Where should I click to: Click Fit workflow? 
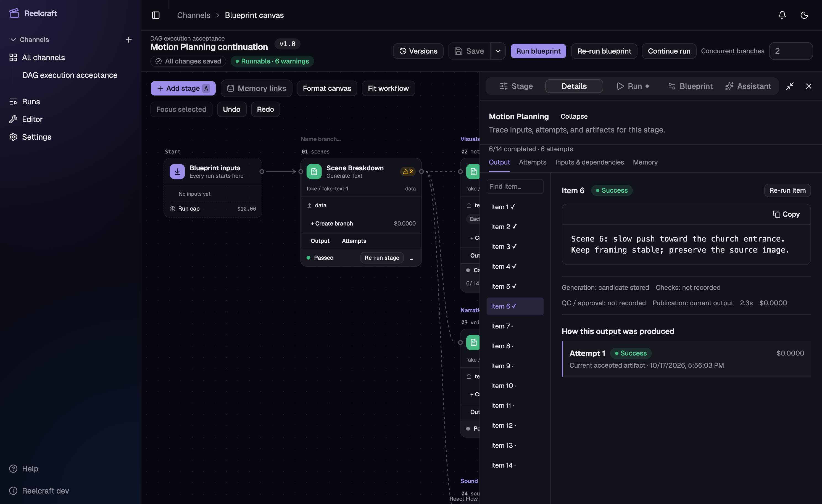tap(388, 88)
